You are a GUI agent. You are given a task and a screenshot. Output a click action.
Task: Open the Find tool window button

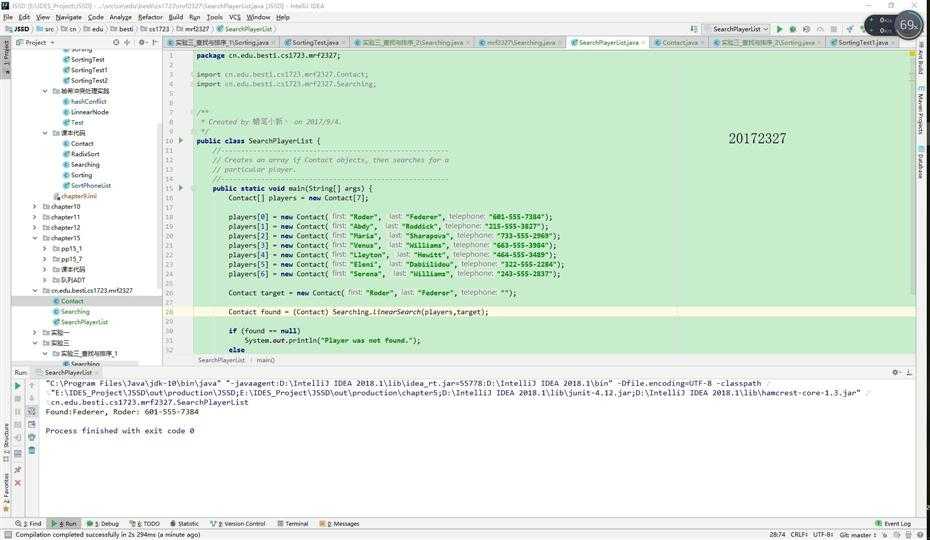click(x=28, y=523)
